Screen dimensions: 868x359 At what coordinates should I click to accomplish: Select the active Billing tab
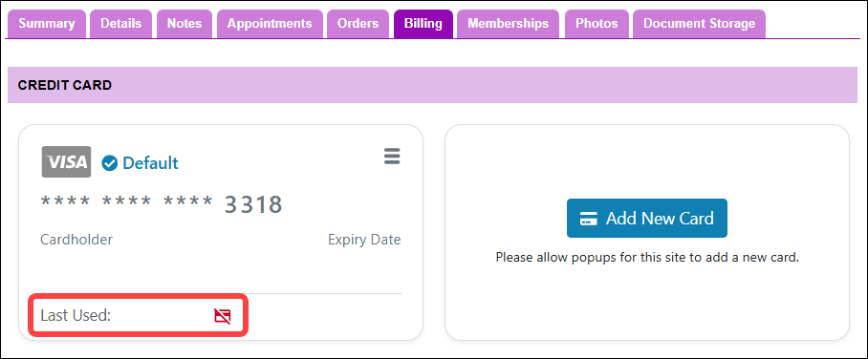click(423, 24)
